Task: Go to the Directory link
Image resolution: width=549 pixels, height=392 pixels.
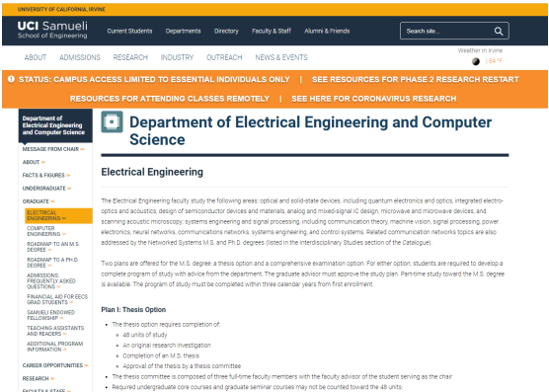Action: click(x=226, y=31)
